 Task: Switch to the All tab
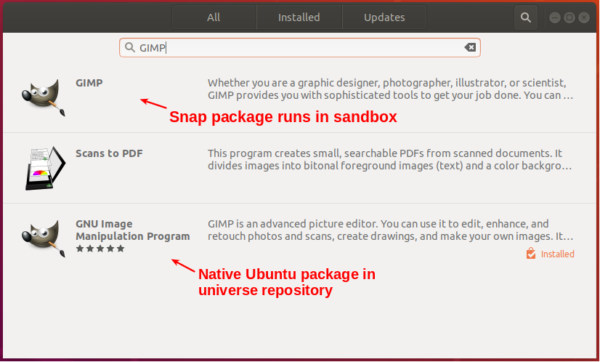click(214, 17)
